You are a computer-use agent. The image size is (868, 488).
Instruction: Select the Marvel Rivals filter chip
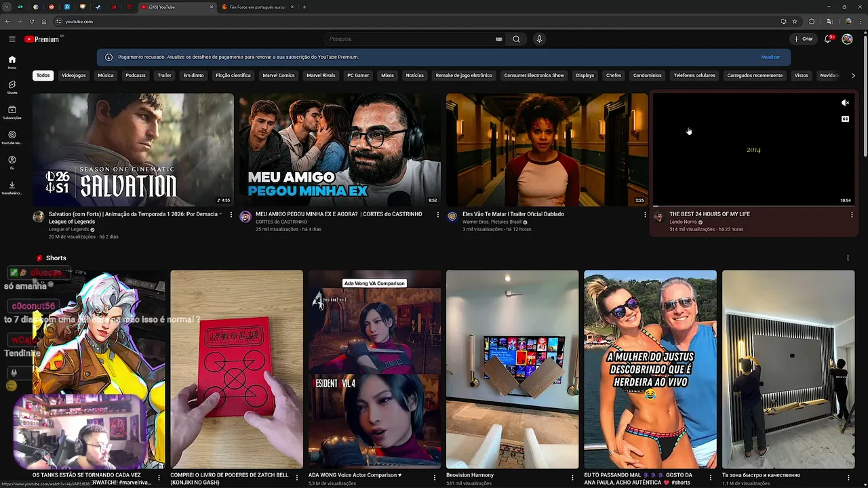coord(321,75)
